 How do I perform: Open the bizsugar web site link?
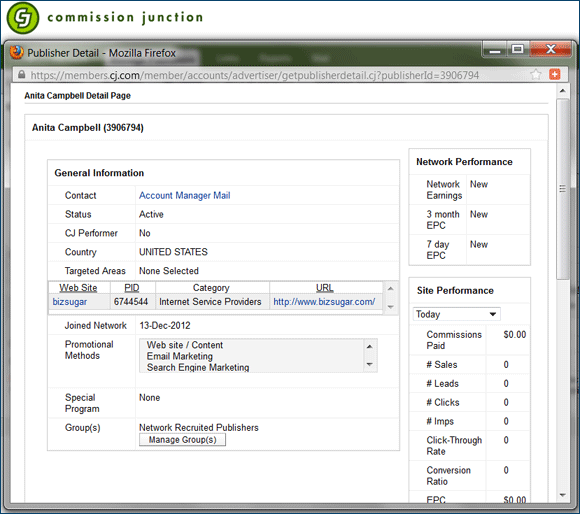pos(70,302)
